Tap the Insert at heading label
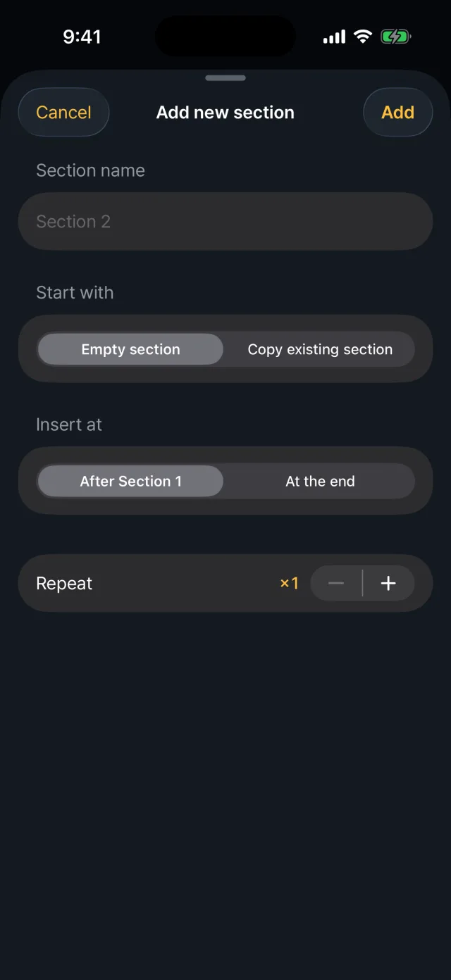The height and width of the screenshot is (980, 451). click(x=69, y=425)
